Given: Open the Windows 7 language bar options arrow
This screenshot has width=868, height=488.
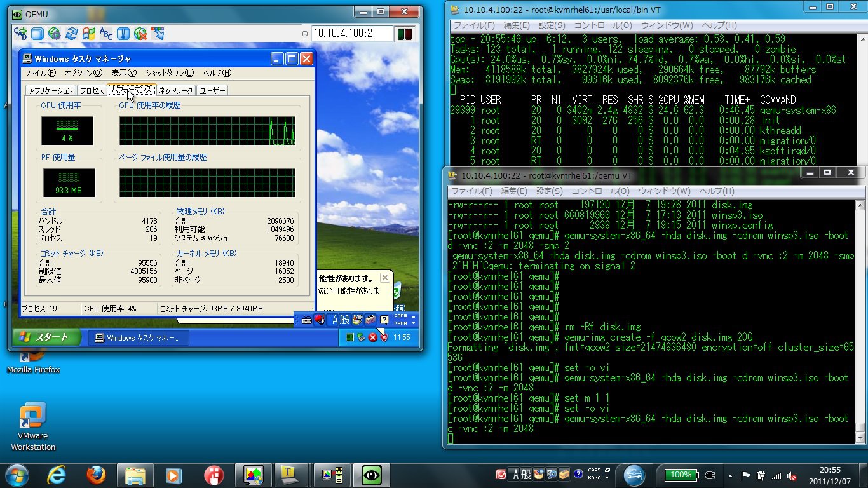Looking at the screenshot, I should click(x=608, y=478).
